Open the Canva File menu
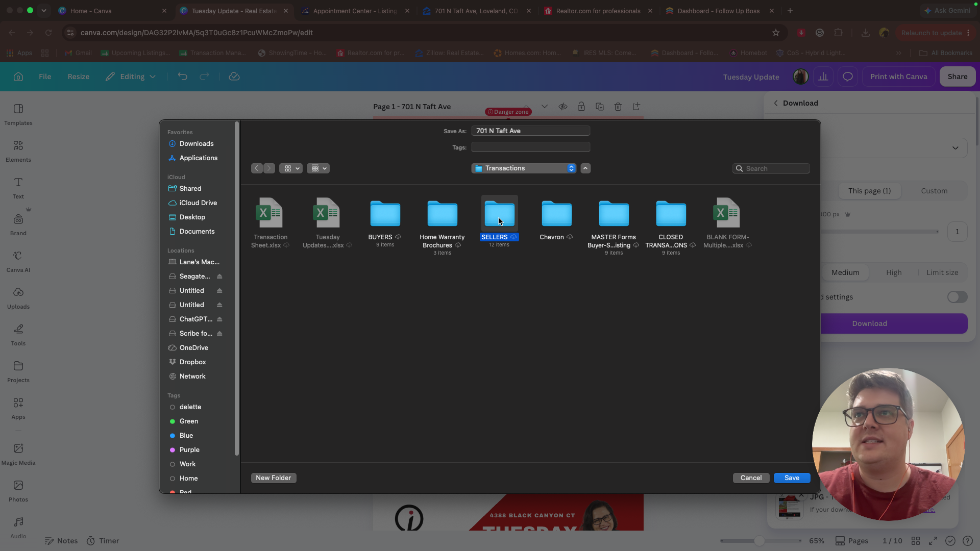 click(x=45, y=77)
